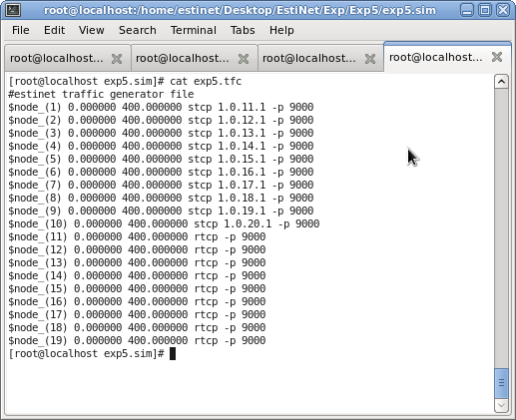Viewport: 516px width, 420px height.
Task: Open the View menu
Action: [x=91, y=30]
